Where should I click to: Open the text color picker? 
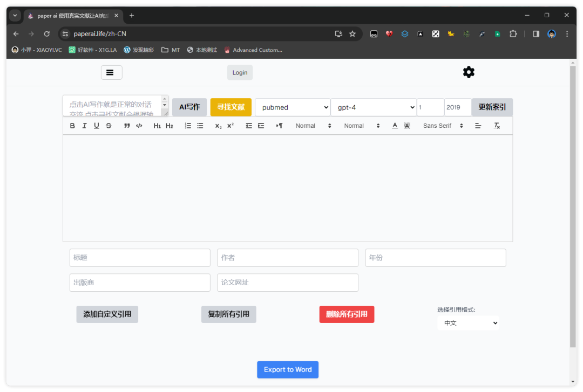coord(395,126)
